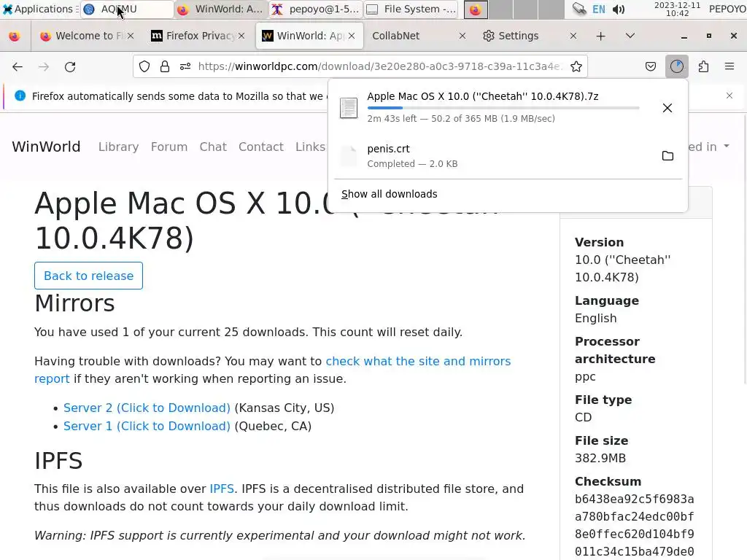Switch to the Settings tab

click(x=531, y=36)
